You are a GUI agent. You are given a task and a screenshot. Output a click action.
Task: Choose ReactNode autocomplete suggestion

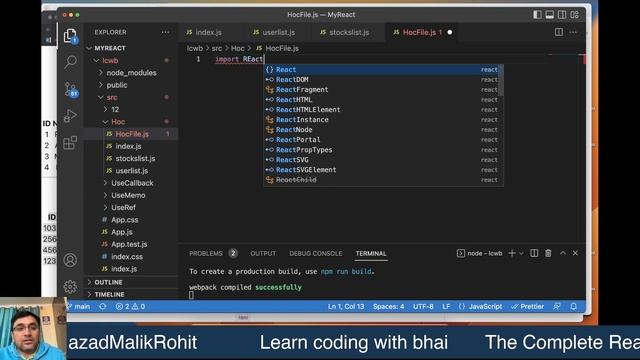click(383, 129)
